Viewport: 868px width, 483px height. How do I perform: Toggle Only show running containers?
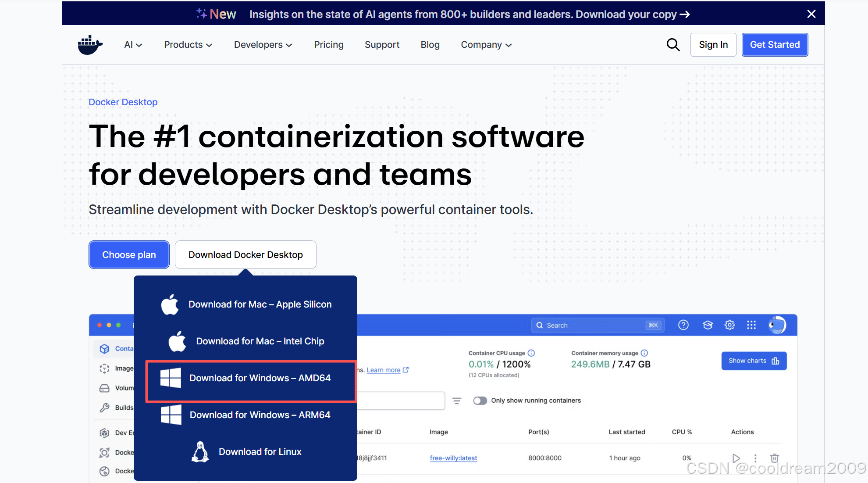tap(480, 401)
